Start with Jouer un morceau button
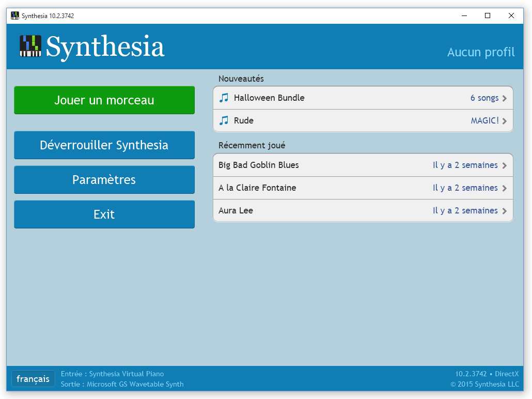This screenshot has height=399, width=532. click(104, 100)
